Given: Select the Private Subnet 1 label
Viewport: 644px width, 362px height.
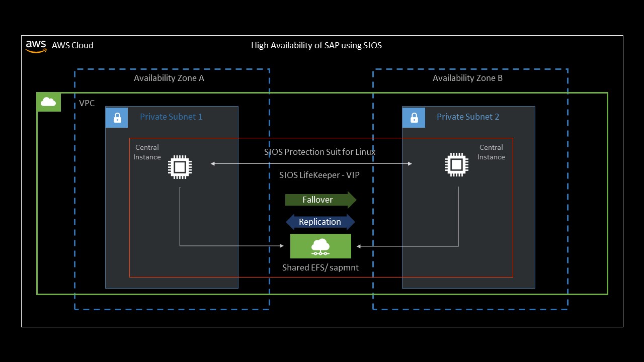Looking at the screenshot, I should coord(171,117).
